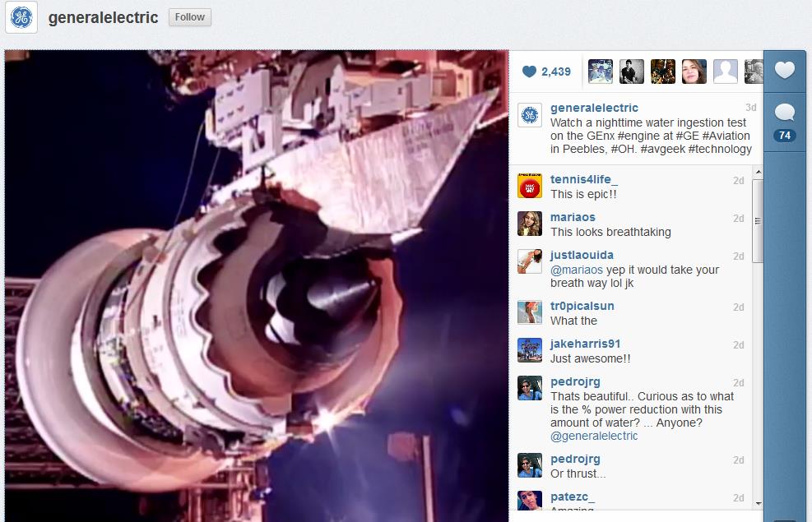Viewport: 812px width, 522px height.
Task: View the 2,439 likes count
Action: pyautogui.click(x=556, y=72)
